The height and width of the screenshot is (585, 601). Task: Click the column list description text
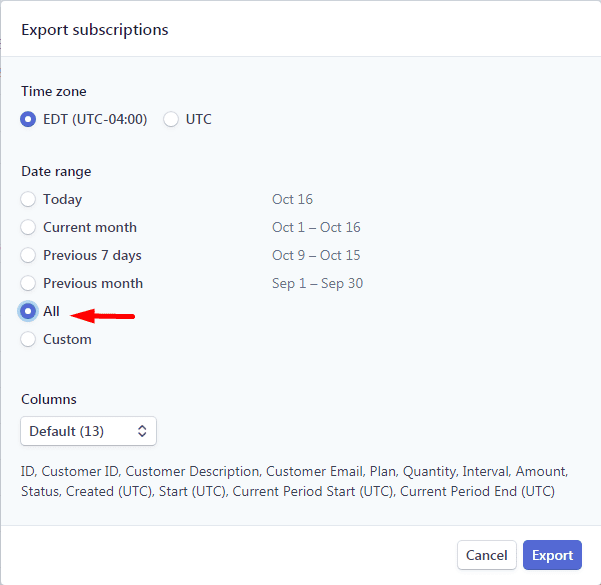294,481
